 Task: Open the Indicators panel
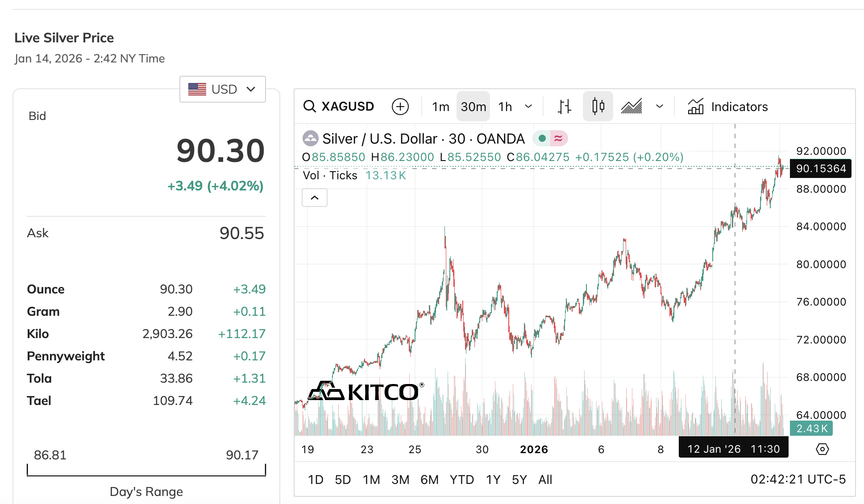[728, 107]
